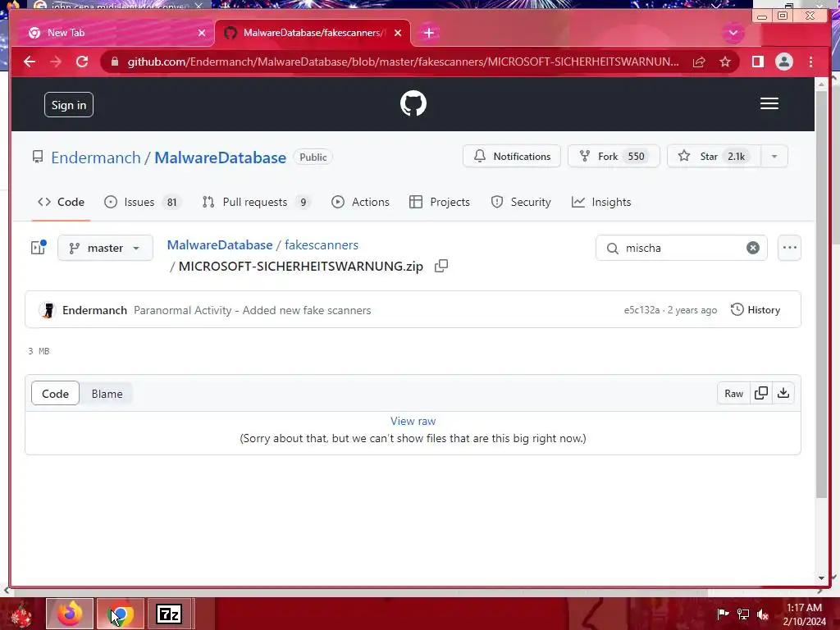Navigate to MalwareDatabase breadcrumb

point(220,244)
